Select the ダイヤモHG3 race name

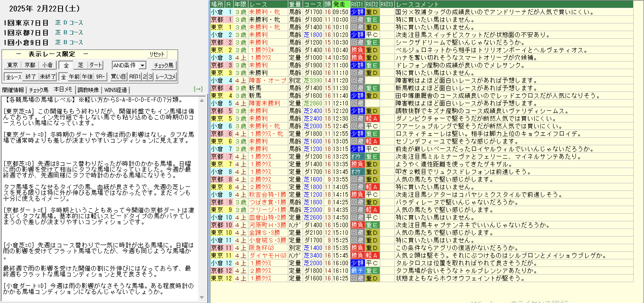click(x=267, y=255)
